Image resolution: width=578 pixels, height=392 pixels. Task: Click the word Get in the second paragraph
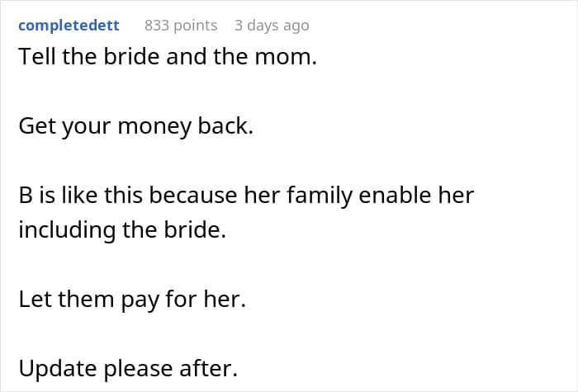(x=37, y=125)
